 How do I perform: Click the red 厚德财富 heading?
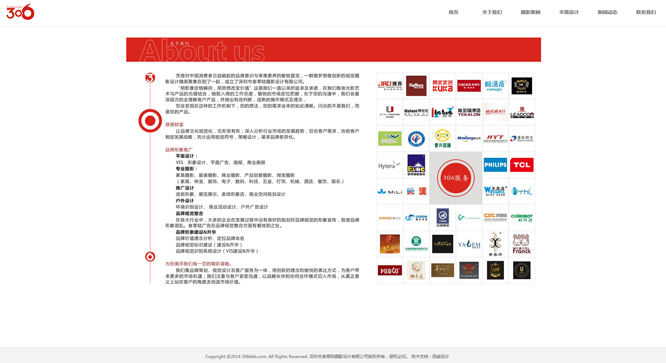pos(174,124)
